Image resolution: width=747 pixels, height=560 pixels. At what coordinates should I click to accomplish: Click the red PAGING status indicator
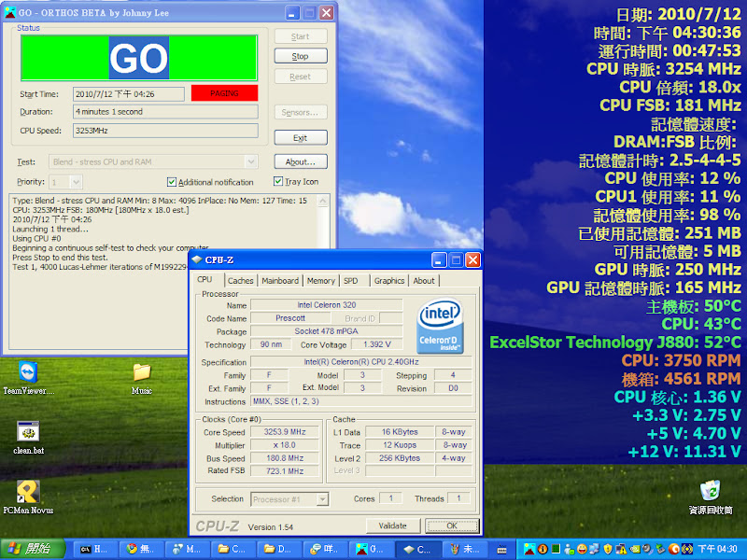click(224, 93)
